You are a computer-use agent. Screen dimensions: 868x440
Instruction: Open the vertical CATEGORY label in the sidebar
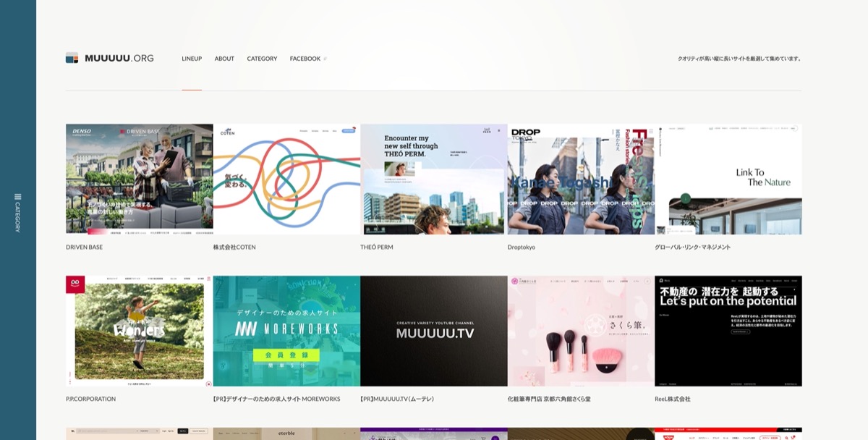(18, 217)
